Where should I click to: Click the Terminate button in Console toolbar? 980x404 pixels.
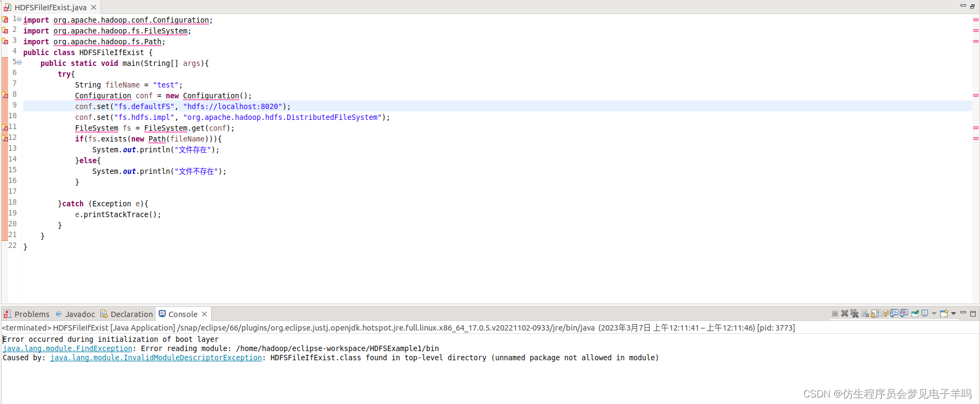pos(835,314)
